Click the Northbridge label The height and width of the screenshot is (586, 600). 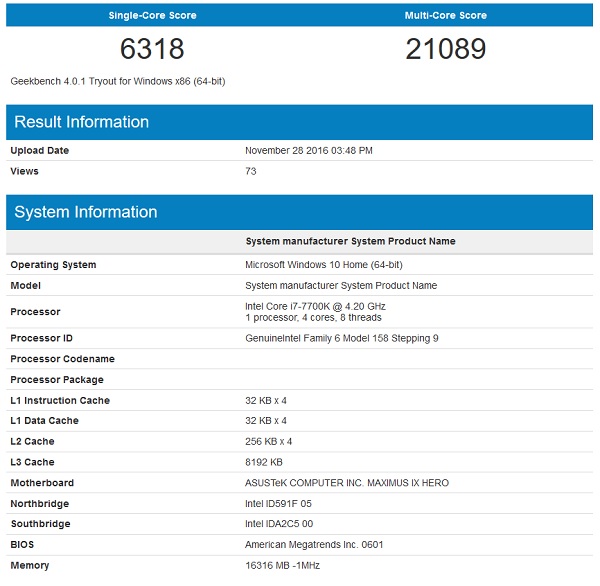point(40,504)
